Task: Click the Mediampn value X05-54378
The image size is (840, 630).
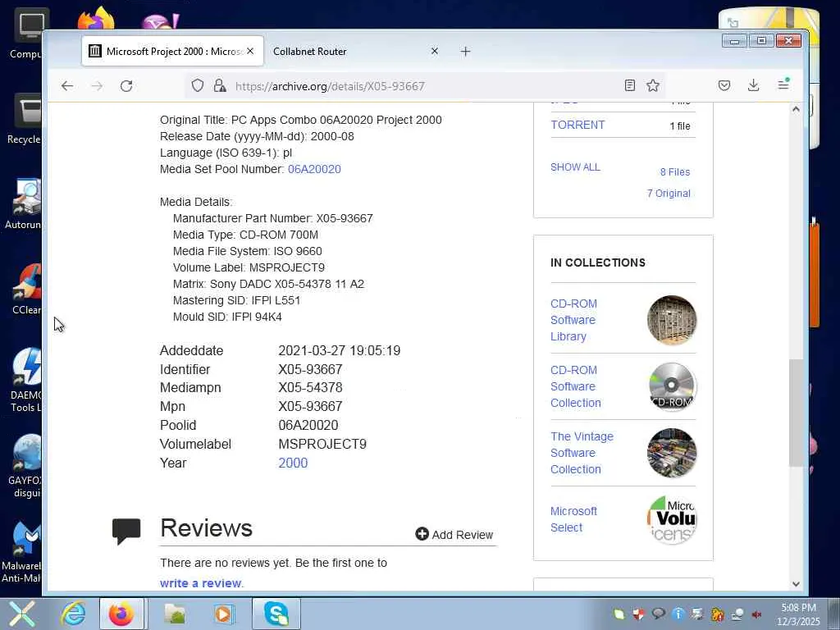Action: point(310,387)
